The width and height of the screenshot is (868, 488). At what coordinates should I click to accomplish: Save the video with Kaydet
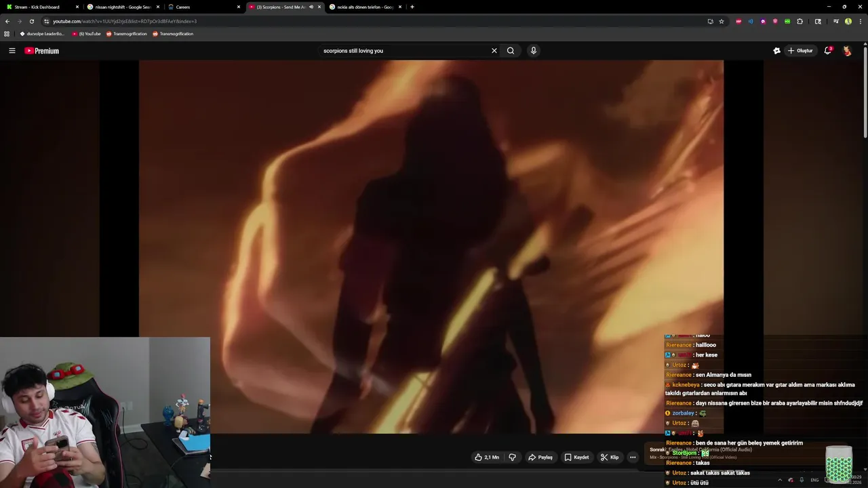[x=576, y=457]
